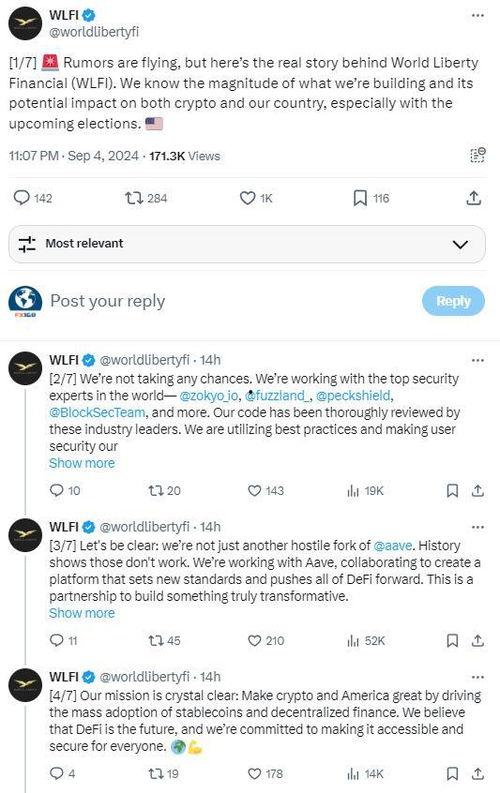The height and width of the screenshot is (793, 500).
Task: Bookmark the 3/7 post about Aave
Action: tap(452, 641)
